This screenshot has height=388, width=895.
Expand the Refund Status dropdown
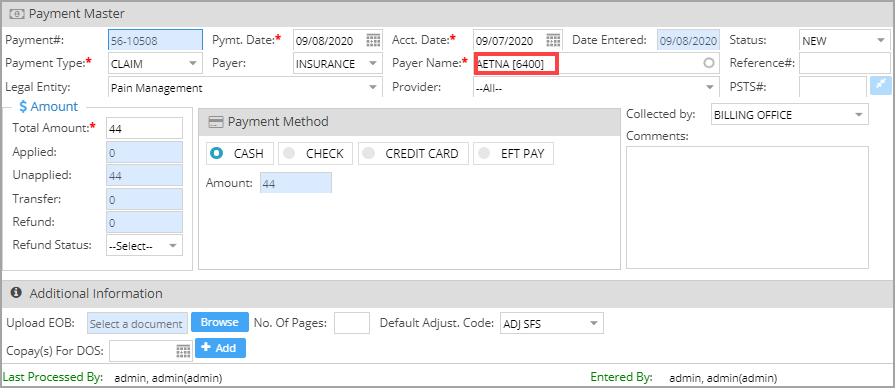tap(144, 245)
